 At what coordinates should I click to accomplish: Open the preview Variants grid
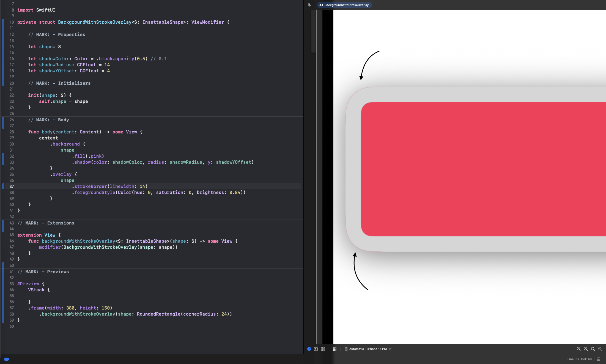(323, 349)
